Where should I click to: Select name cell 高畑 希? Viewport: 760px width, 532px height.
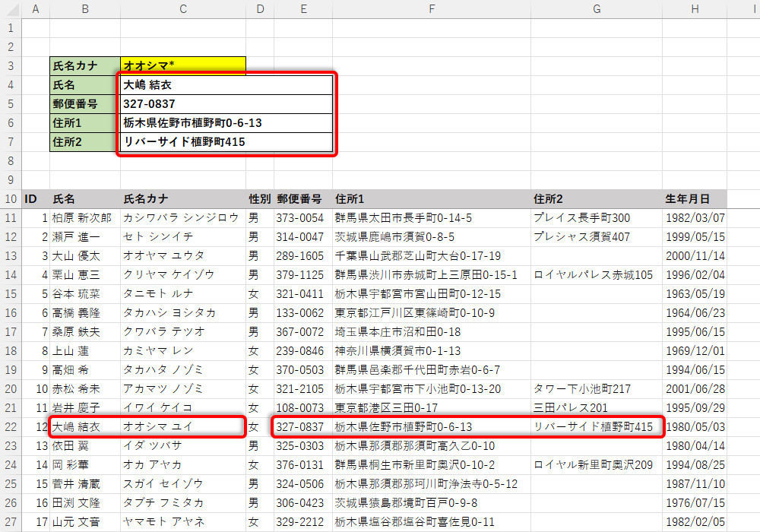tap(85, 369)
